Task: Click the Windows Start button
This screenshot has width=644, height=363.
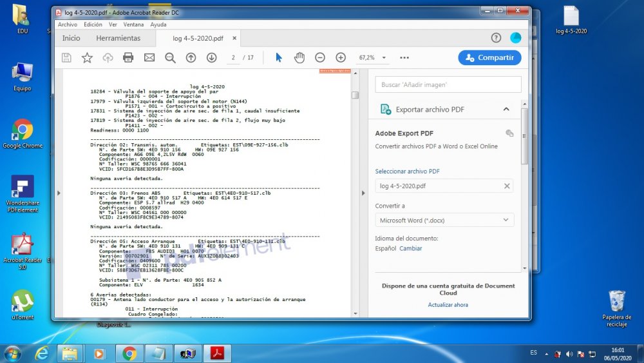Action: [12, 353]
